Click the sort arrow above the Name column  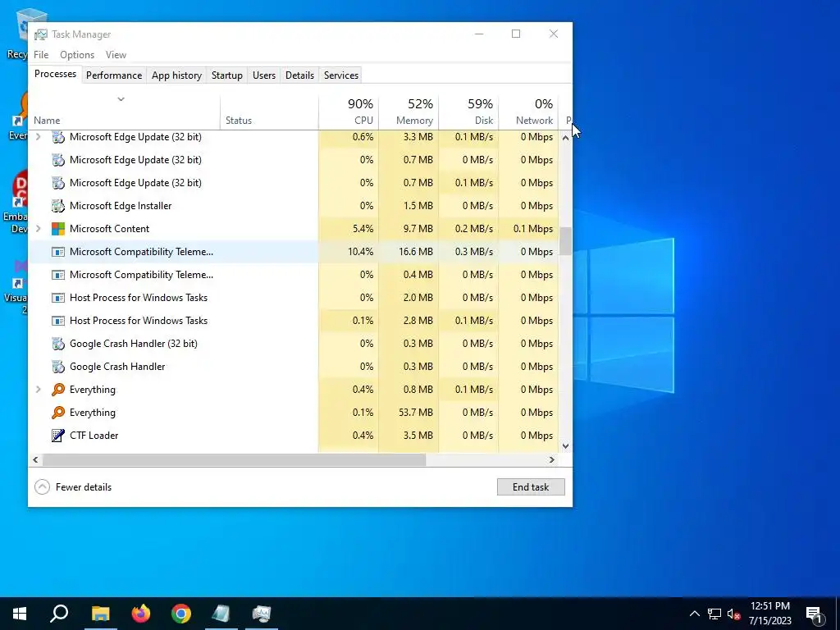[x=121, y=99]
